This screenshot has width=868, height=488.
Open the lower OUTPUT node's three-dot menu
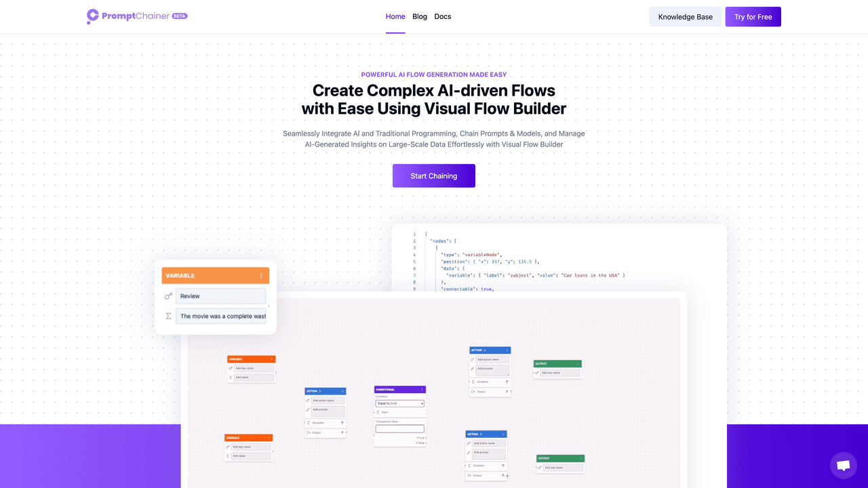coord(581,459)
